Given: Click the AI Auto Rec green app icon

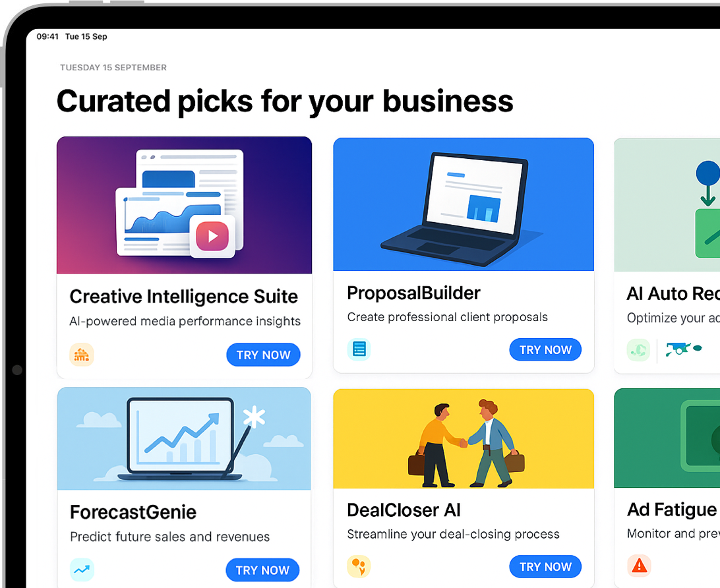Looking at the screenshot, I should pos(638,350).
